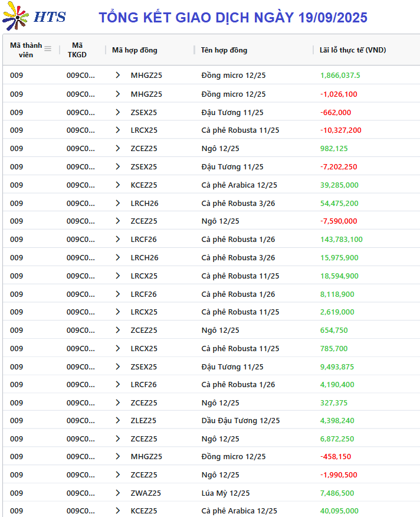Viewport: 420px width, 517px height.
Task: Click the 1,866,037.5 profit value cell
Action: (340, 75)
